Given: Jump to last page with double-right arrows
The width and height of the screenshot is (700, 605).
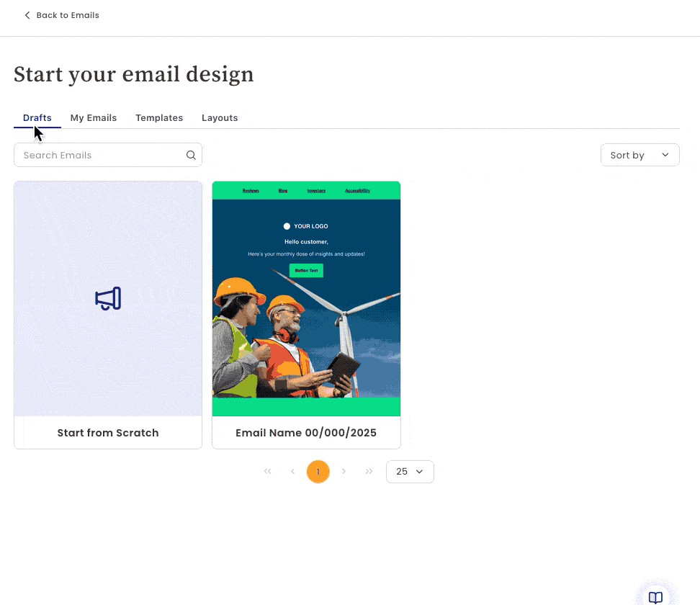Looking at the screenshot, I should [369, 472].
